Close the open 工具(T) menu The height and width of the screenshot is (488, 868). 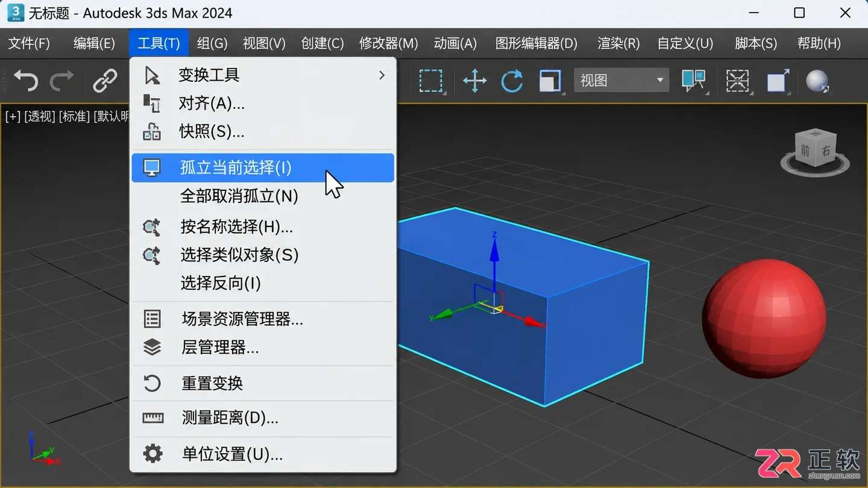(x=159, y=43)
